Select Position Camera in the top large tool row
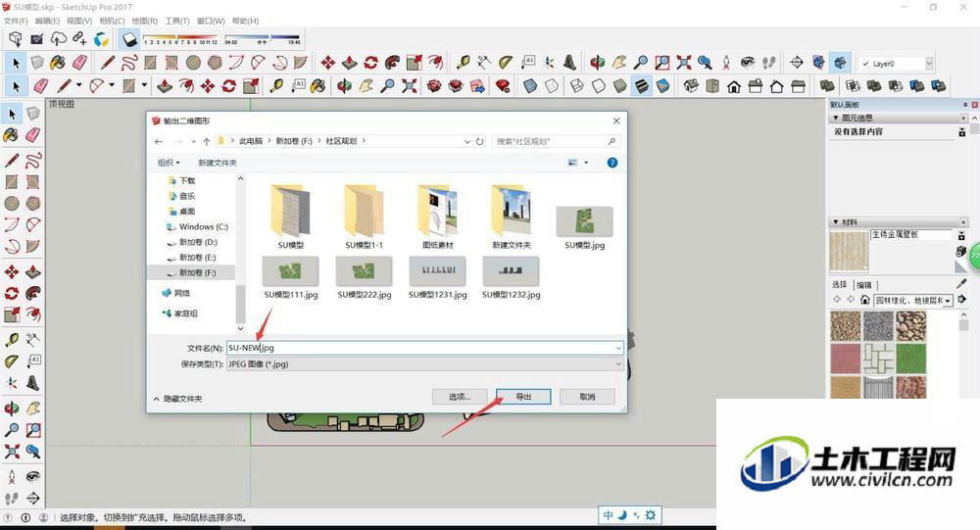 coord(726,62)
